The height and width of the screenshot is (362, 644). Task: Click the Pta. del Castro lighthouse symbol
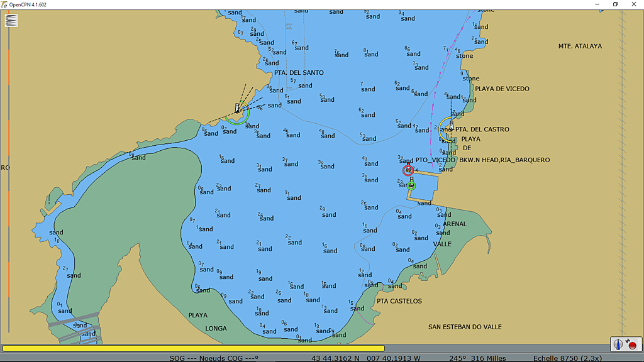coord(450,126)
